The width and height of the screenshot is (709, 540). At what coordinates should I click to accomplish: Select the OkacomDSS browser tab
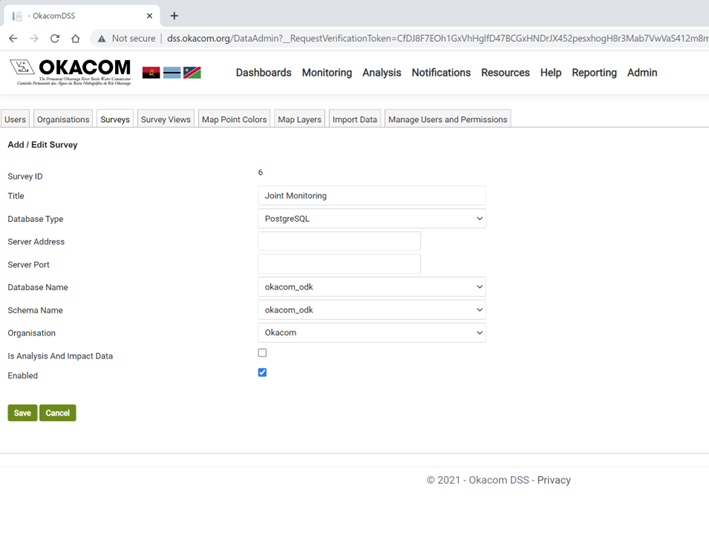(81, 16)
